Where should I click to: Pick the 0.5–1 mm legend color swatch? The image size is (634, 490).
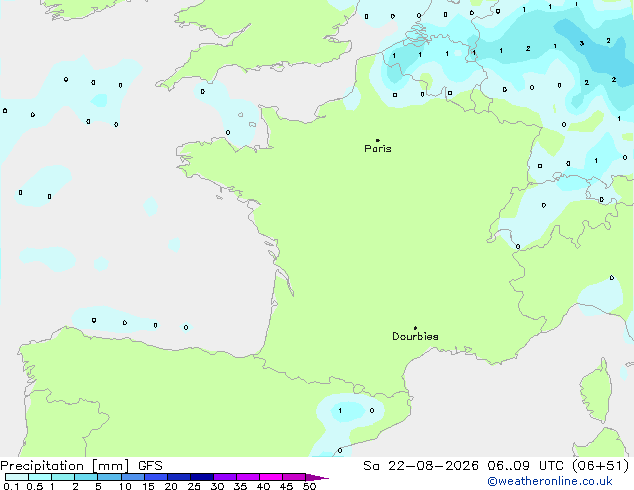tap(40, 477)
